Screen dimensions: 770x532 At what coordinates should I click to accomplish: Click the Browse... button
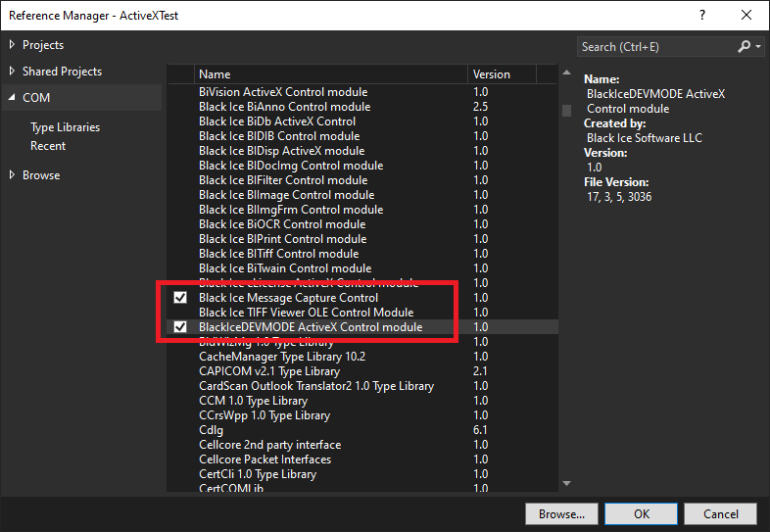561,513
